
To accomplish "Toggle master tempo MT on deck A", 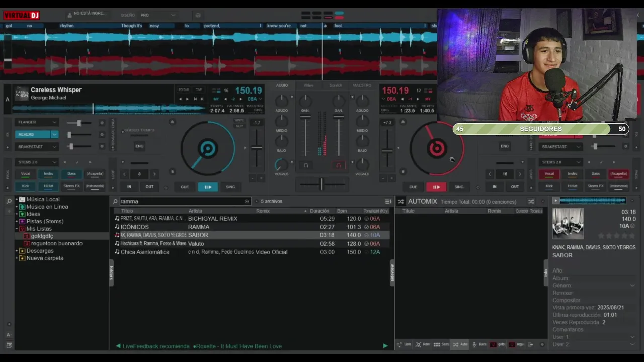I will click(216, 99).
